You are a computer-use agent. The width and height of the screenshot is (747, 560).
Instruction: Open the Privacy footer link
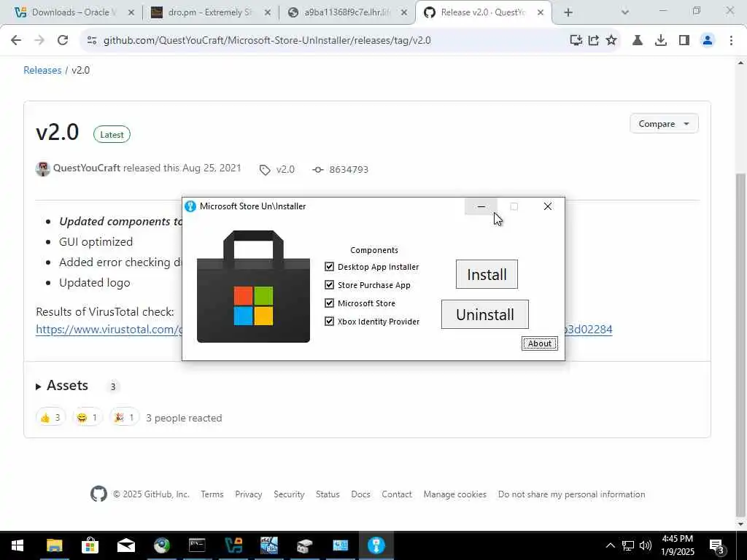[248, 494]
